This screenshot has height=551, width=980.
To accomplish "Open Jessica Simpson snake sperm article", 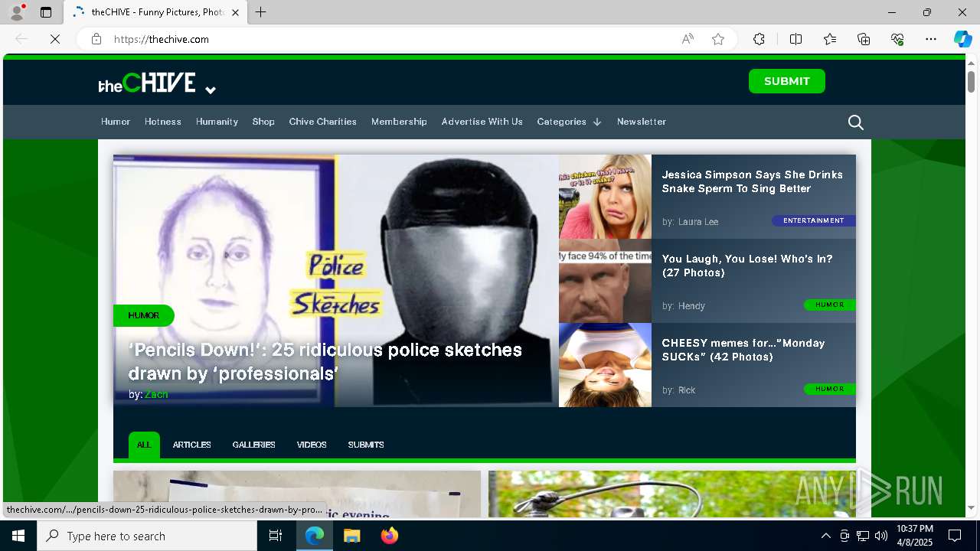I will point(752,181).
